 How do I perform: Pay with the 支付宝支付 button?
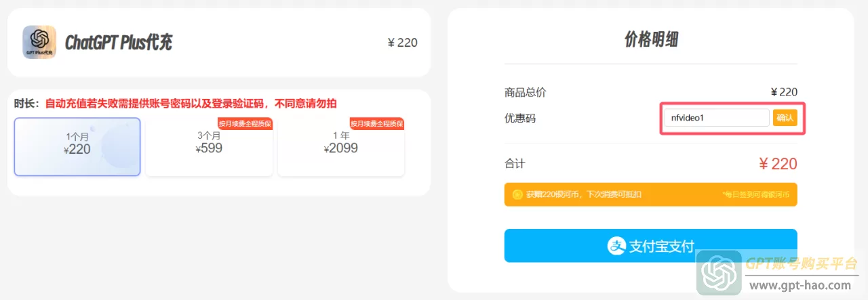(650, 245)
